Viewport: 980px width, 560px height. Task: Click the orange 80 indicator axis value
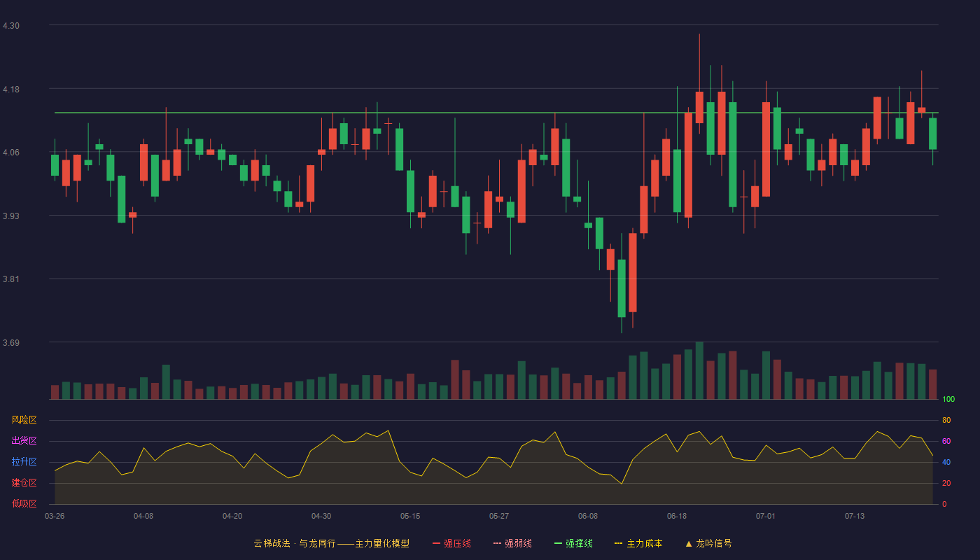click(x=946, y=420)
